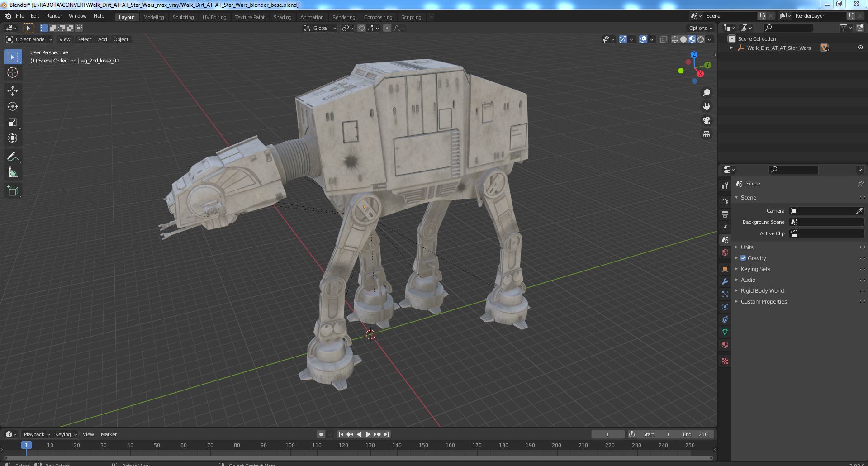
Task: Open the Tool properties tab
Action: click(725, 185)
